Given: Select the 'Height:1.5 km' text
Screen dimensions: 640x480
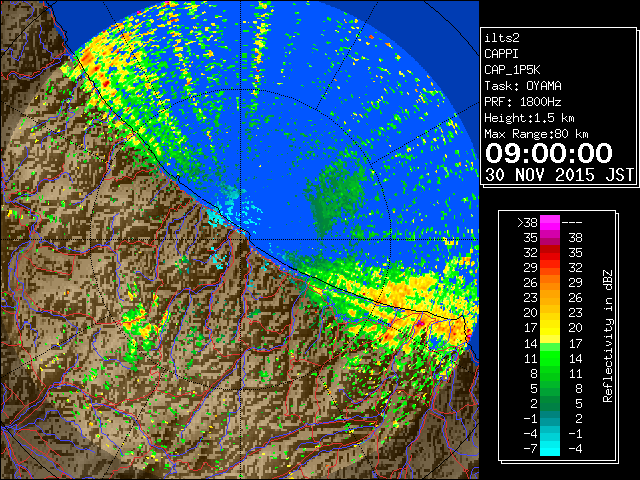Looking at the screenshot, I should pos(529,118).
